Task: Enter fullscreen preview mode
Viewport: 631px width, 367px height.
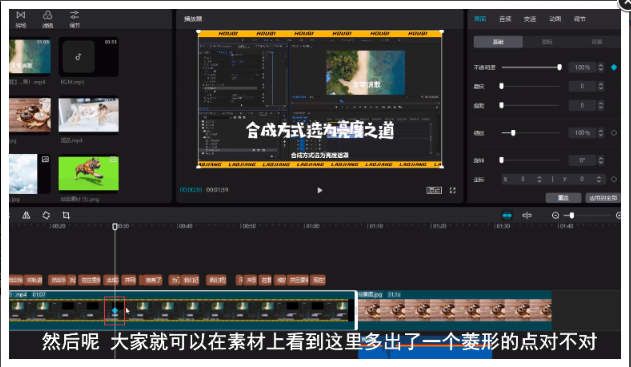Action: 453,190
